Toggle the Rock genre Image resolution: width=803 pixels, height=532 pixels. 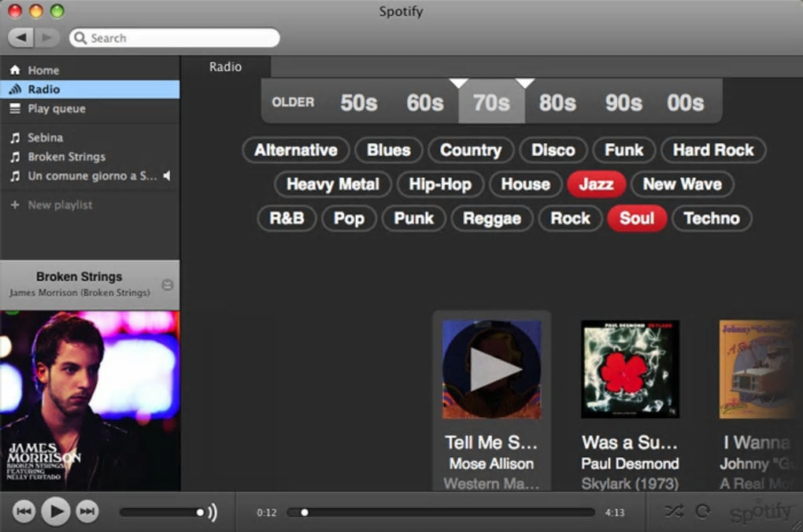point(570,219)
